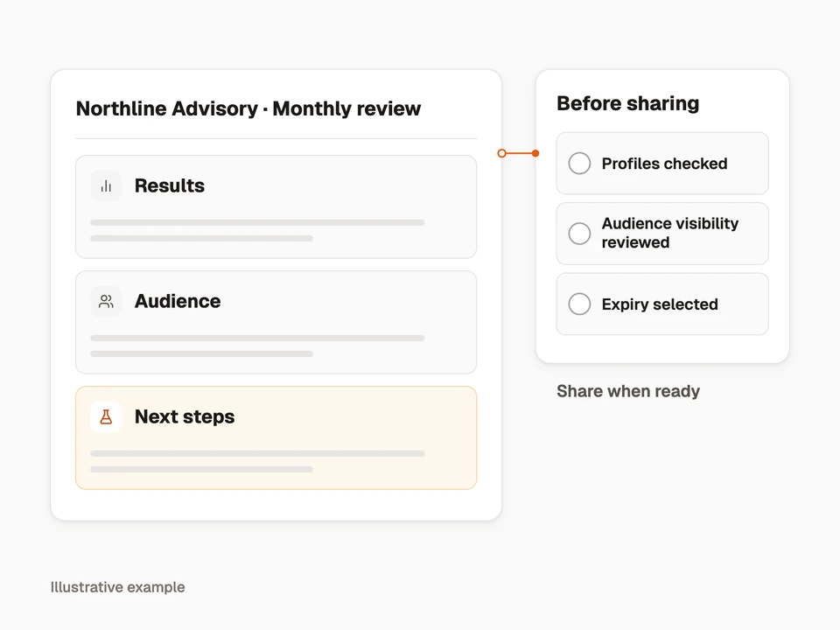
Task: Click the Profiles checked label
Action: [x=664, y=164]
